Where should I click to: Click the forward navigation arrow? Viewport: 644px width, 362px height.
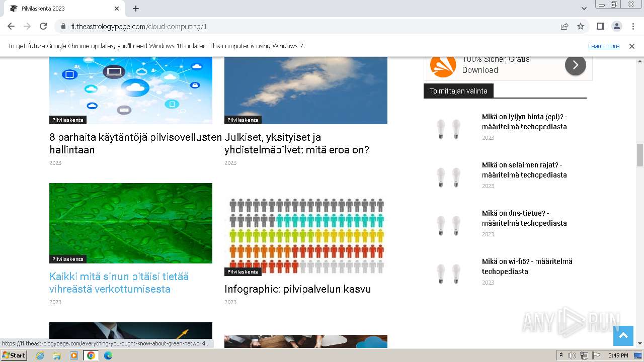click(x=27, y=26)
